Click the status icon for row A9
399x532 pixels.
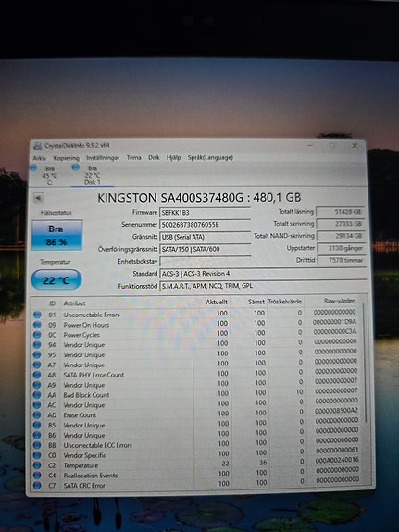coord(37,385)
